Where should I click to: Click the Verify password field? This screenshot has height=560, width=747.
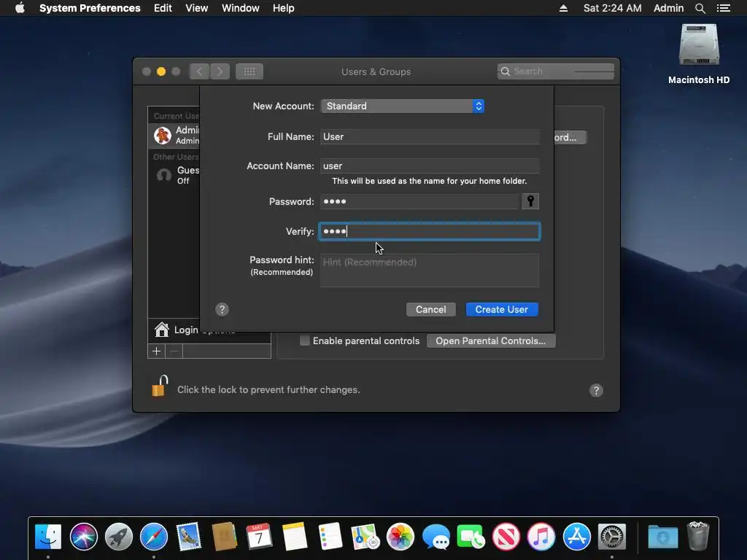[430, 231]
